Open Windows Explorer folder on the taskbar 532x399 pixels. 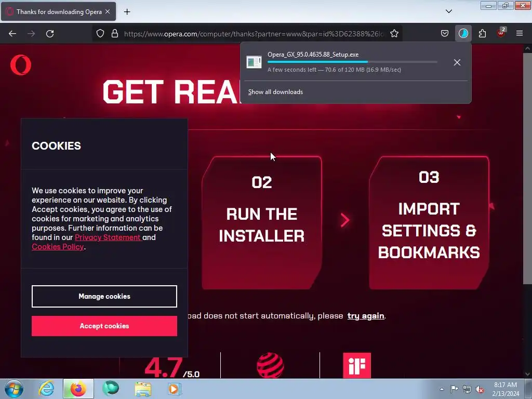(143, 389)
